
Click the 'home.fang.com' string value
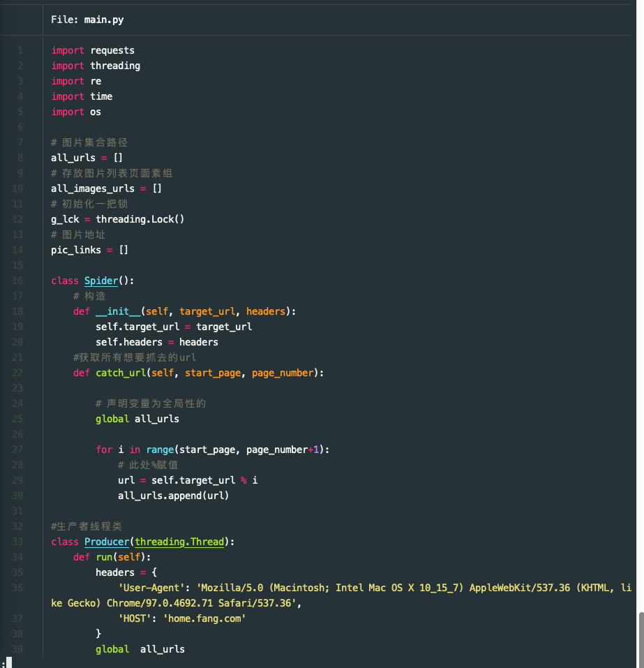(204, 618)
